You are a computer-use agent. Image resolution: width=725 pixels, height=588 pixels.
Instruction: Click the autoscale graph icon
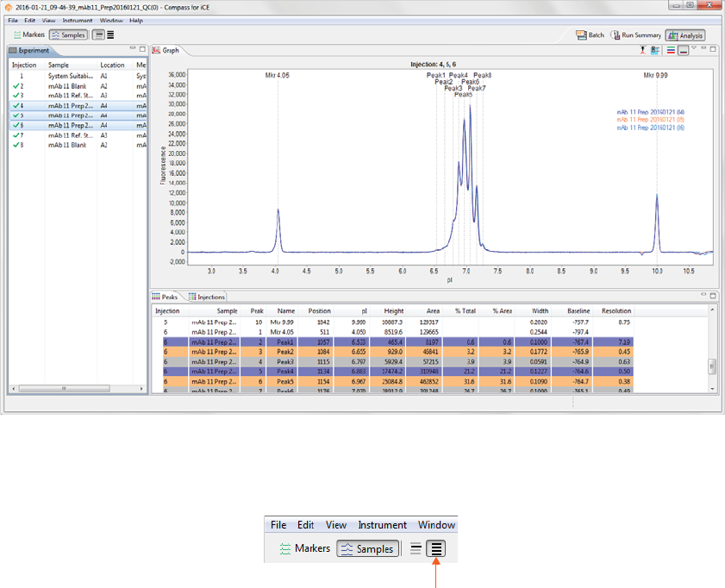[643, 51]
